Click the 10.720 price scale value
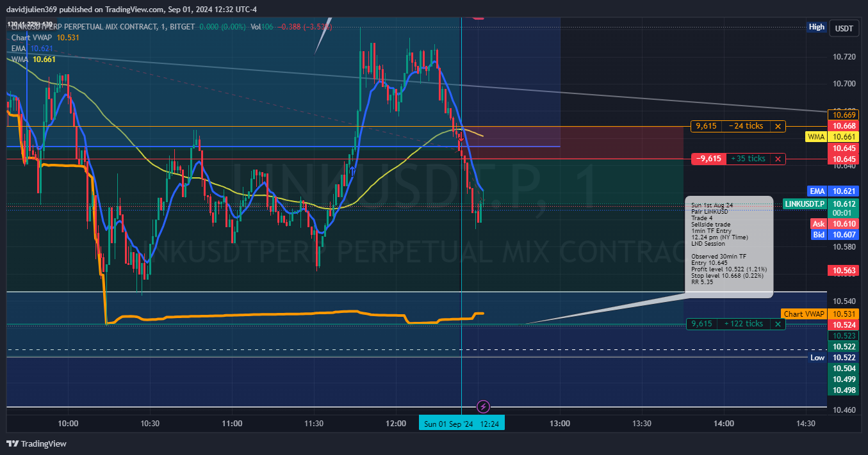Viewport: 868px width, 455px height. [844, 57]
